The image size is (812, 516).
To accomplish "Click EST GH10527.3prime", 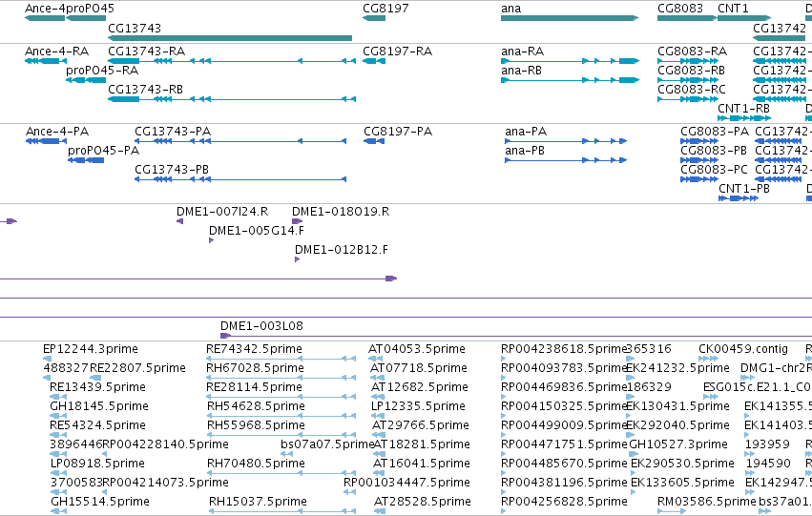I will (634, 454).
